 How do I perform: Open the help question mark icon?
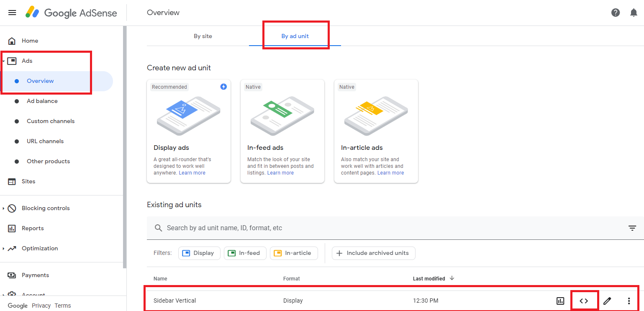click(x=616, y=13)
